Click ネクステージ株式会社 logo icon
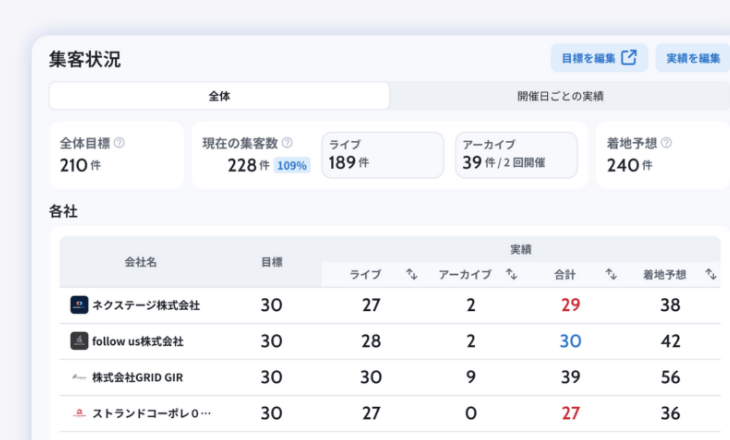 coord(79,305)
